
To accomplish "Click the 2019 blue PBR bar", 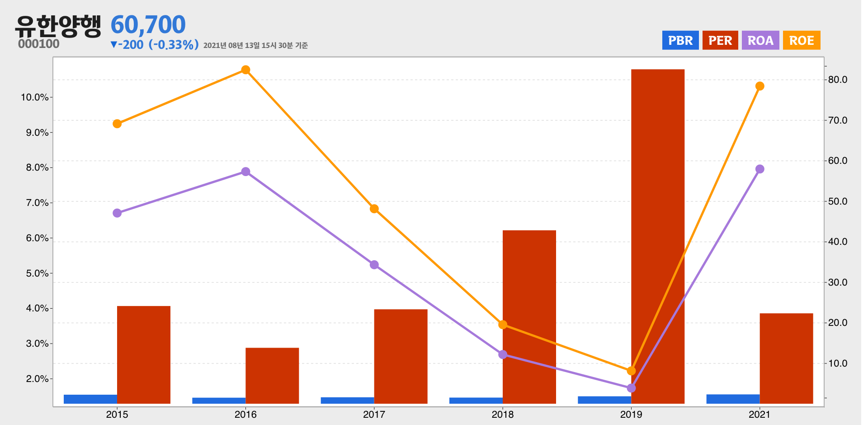I will [604, 400].
